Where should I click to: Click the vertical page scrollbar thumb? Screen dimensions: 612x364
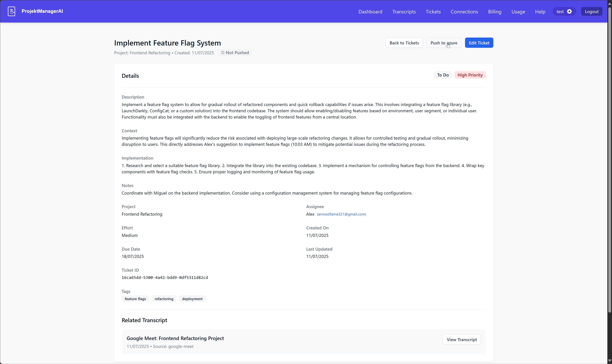(x=609, y=159)
